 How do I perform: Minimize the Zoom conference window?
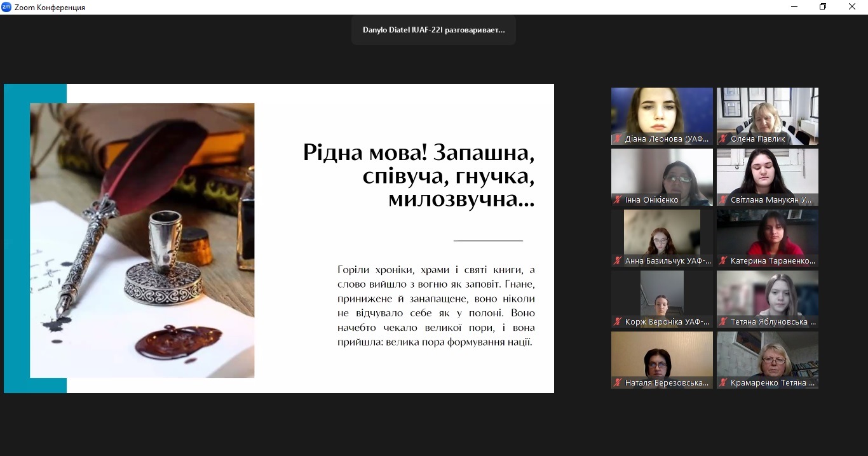pos(794,7)
